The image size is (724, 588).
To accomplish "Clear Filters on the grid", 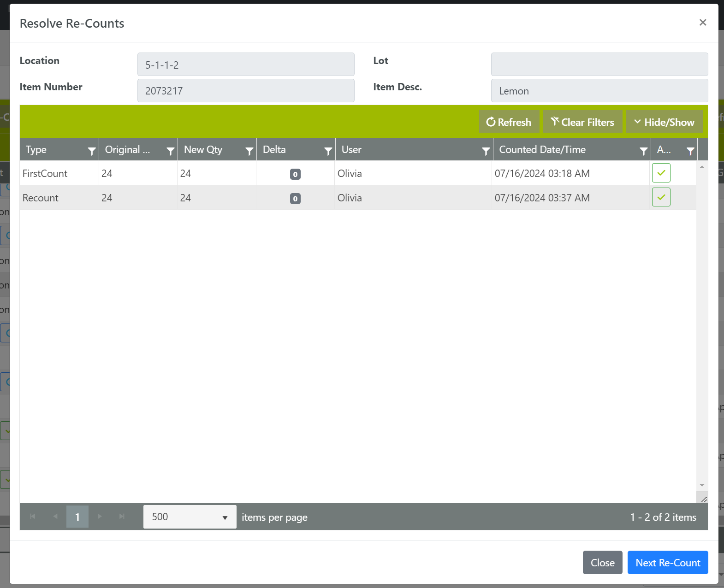I will [x=582, y=122].
